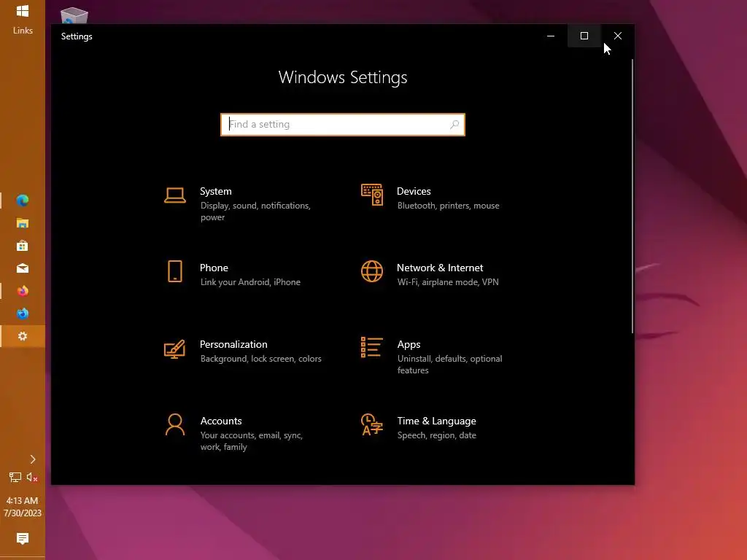
Task: Select the Settings gear in the taskbar
Action: tap(23, 336)
